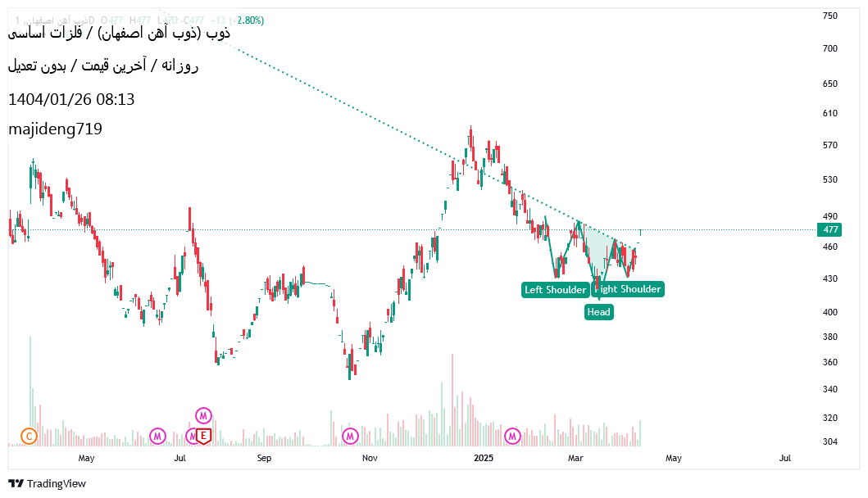
Task: Select the Right Shoulder pattern label
Action: click(x=628, y=289)
